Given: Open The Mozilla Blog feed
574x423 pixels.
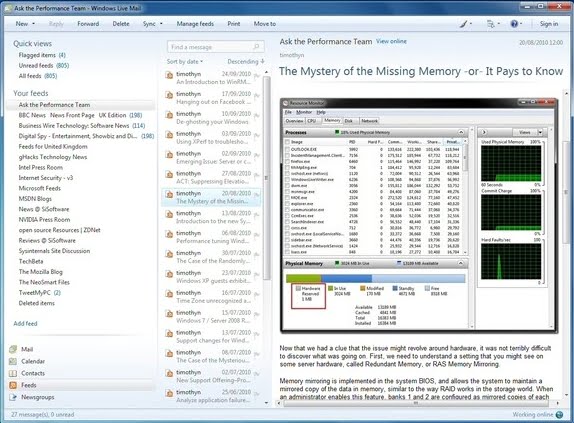Looking at the screenshot, I should tap(41, 272).
